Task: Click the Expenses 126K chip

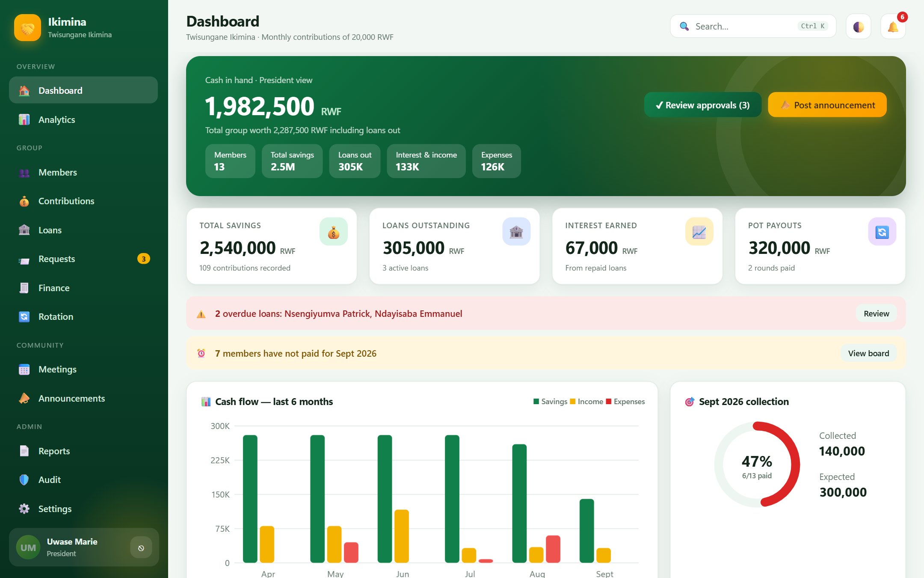Action: [497, 161]
